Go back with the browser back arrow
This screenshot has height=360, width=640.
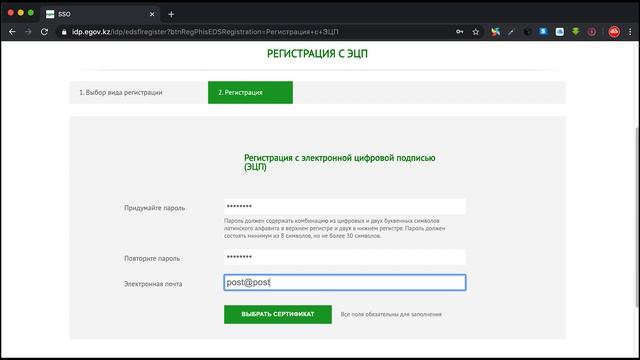12,31
